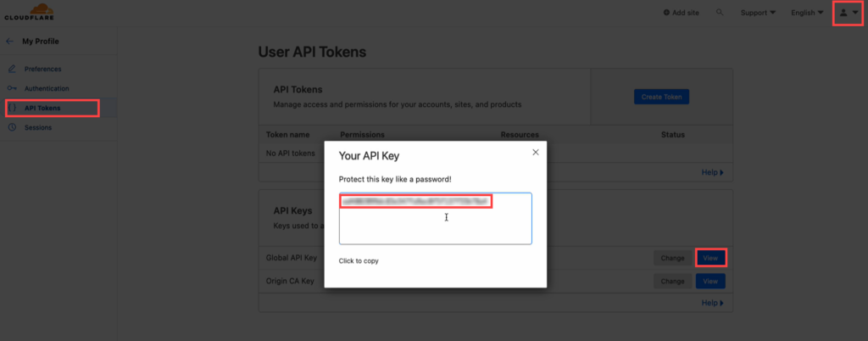View the Global API Key
The image size is (868, 341).
click(710, 258)
